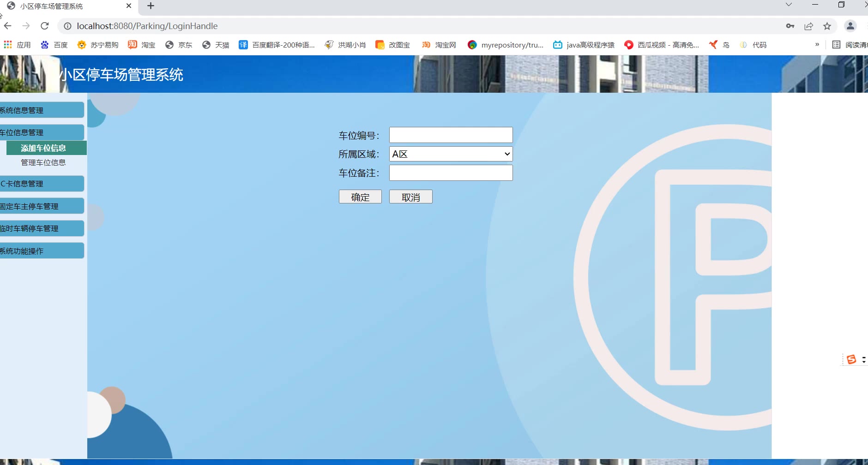Expand 车位信息管理 menu
868x465 pixels.
pos(42,132)
